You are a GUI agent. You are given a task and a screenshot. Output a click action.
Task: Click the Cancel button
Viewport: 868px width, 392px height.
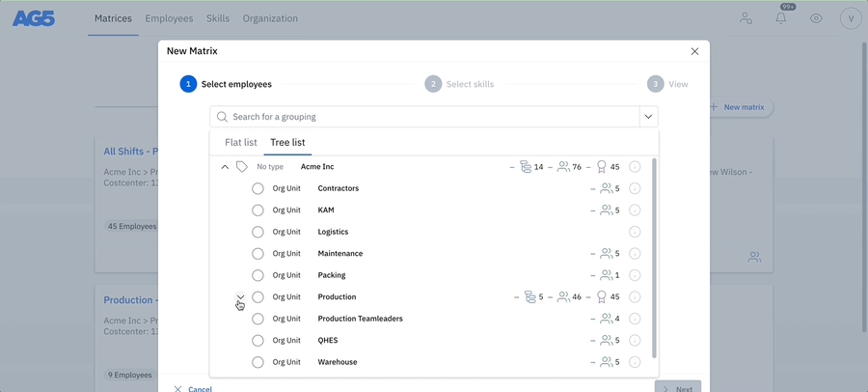tap(193, 388)
